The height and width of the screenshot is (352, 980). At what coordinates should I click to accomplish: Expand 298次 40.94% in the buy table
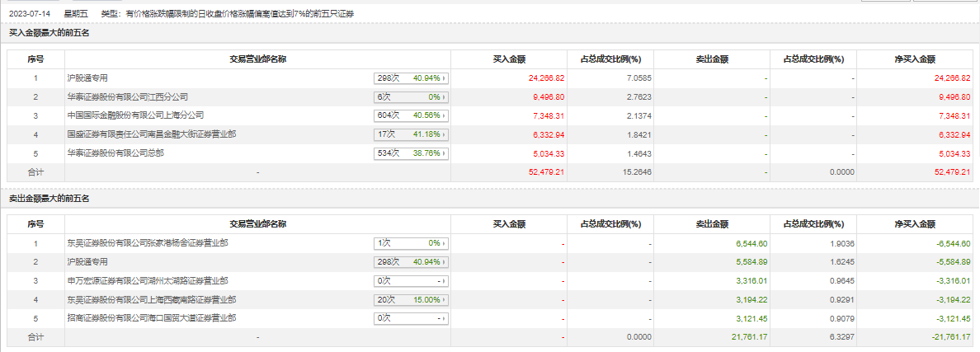click(412, 78)
